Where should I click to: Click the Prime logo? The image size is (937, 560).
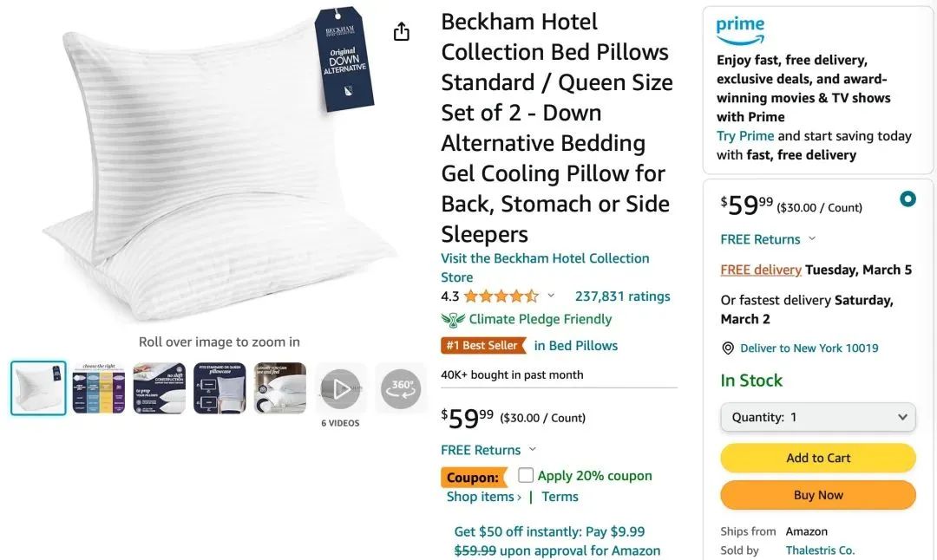click(740, 30)
